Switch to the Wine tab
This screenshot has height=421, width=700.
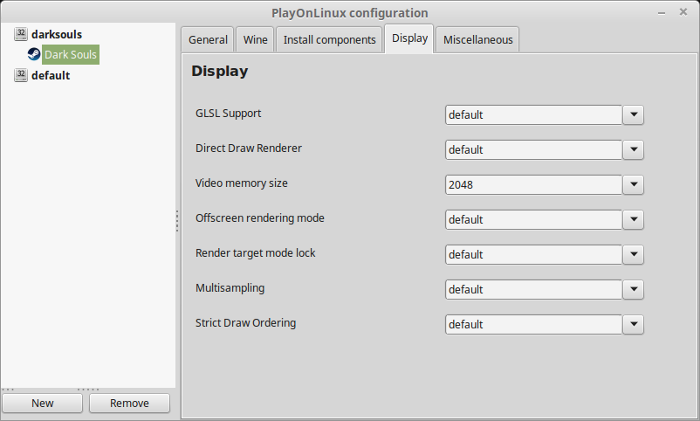click(255, 40)
